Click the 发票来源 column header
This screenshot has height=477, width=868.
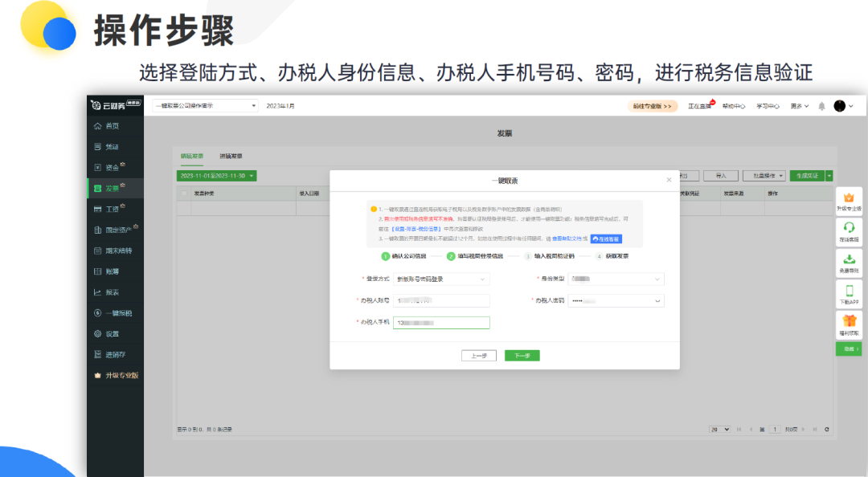pos(734,193)
